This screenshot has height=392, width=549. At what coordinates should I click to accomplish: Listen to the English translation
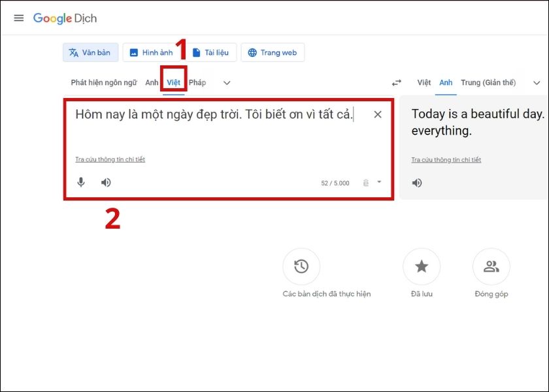tap(417, 182)
